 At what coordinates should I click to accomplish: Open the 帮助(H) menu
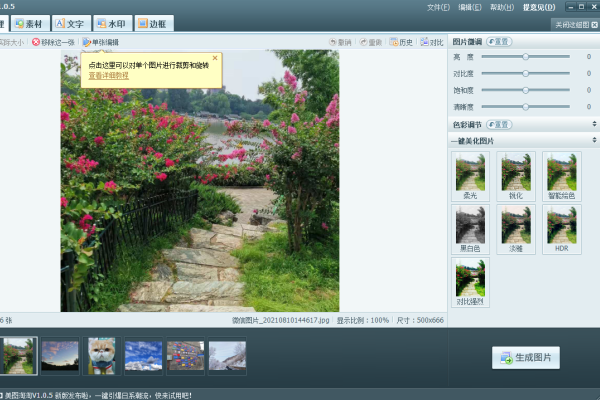pos(502,7)
